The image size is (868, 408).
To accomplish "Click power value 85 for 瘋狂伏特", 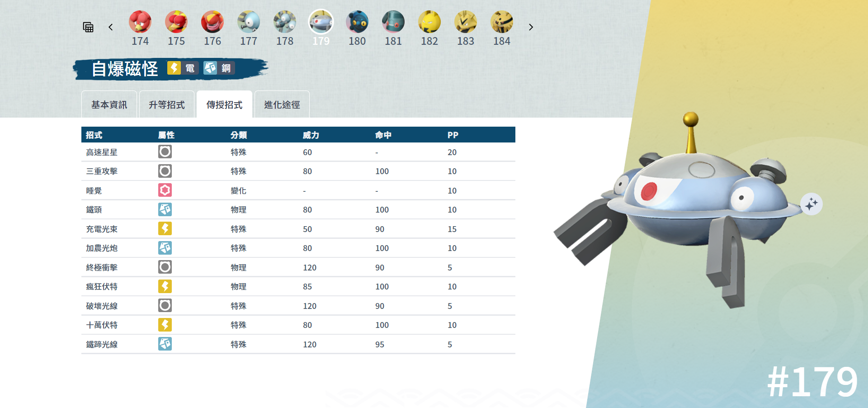I will tap(307, 287).
